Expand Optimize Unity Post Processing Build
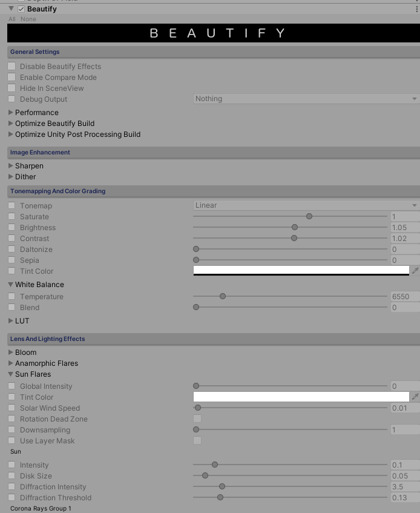This screenshot has height=513, width=420. (10, 134)
